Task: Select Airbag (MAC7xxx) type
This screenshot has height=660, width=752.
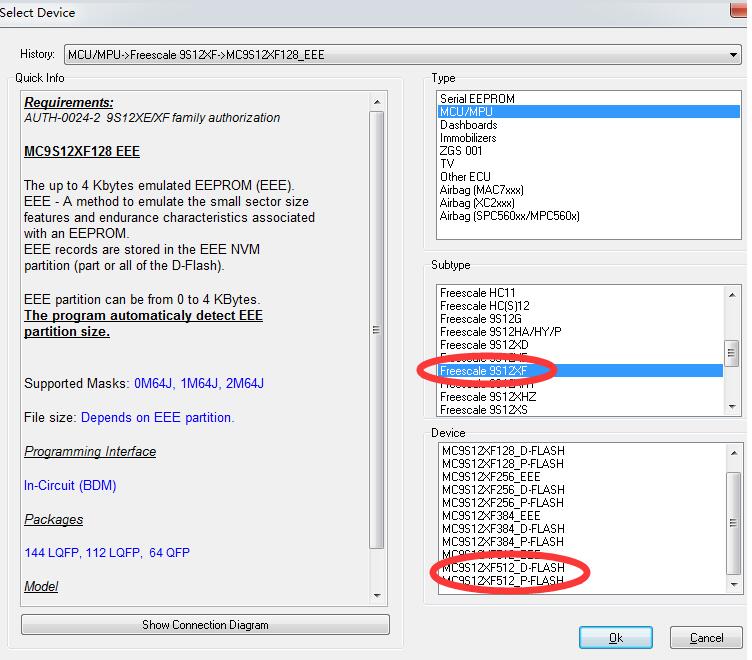Action: point(588,190)
